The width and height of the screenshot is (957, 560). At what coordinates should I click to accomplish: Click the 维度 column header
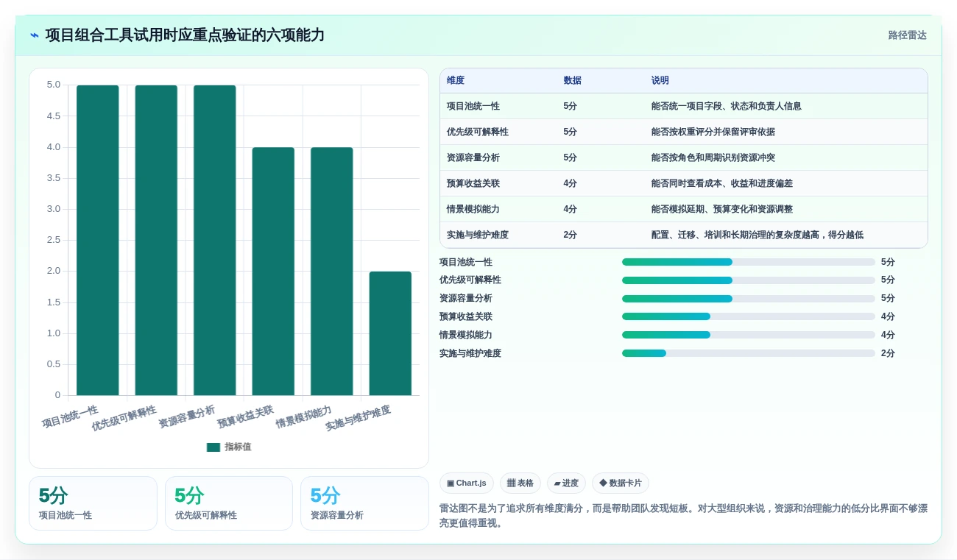(456, 81)
